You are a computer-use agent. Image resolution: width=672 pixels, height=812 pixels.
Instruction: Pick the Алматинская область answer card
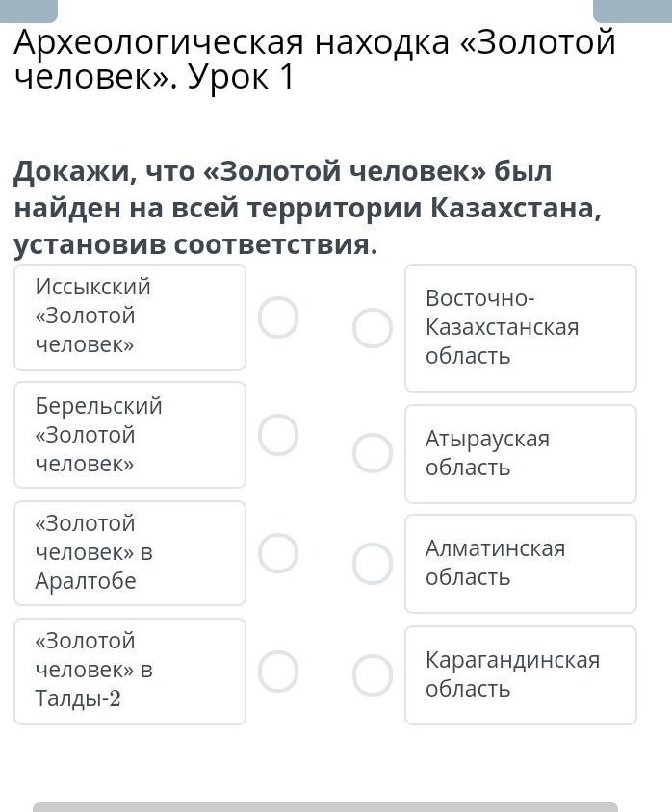(x=520, y=564)
